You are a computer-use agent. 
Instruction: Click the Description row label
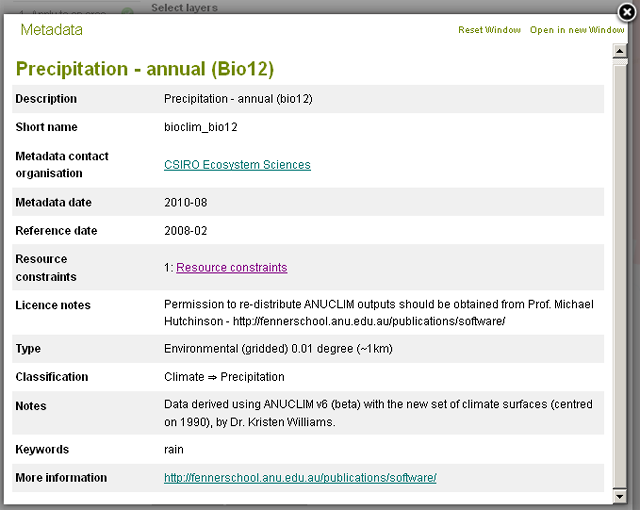[x=46, y=99]
